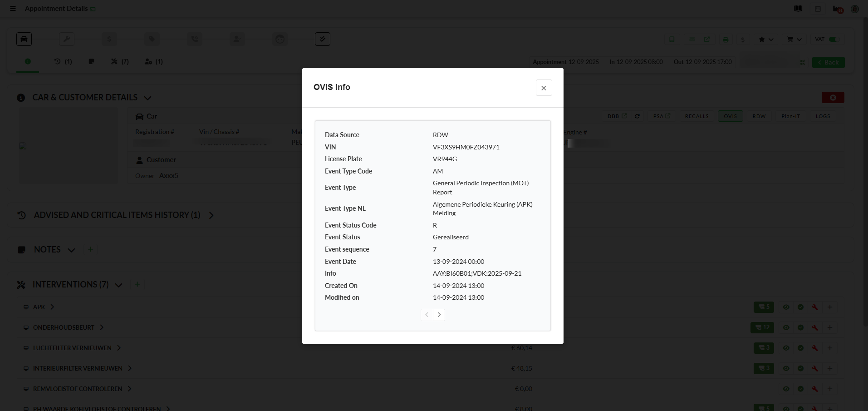Click the RDW button
The image size is (868, 411).
click(x=759, y=116)
